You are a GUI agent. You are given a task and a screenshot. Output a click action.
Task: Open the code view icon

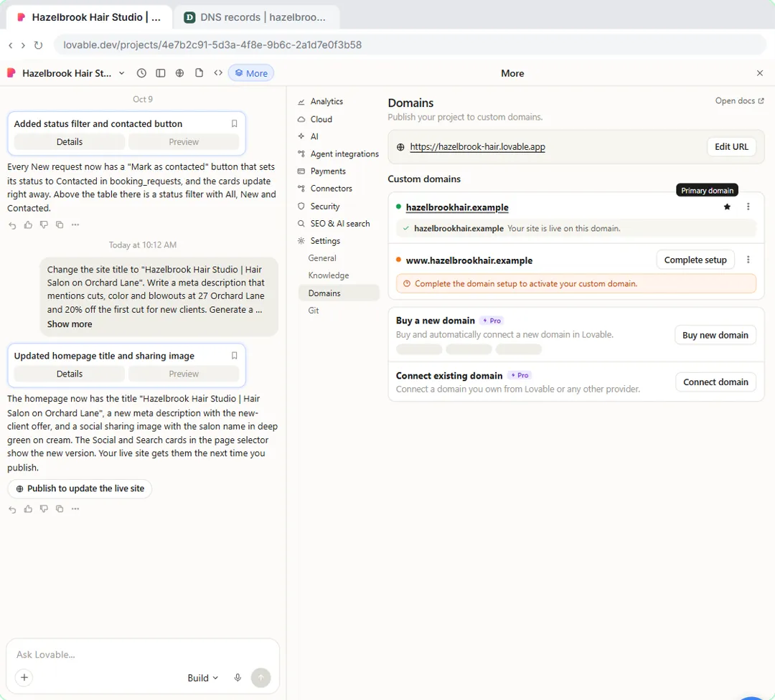pos(218,73)
